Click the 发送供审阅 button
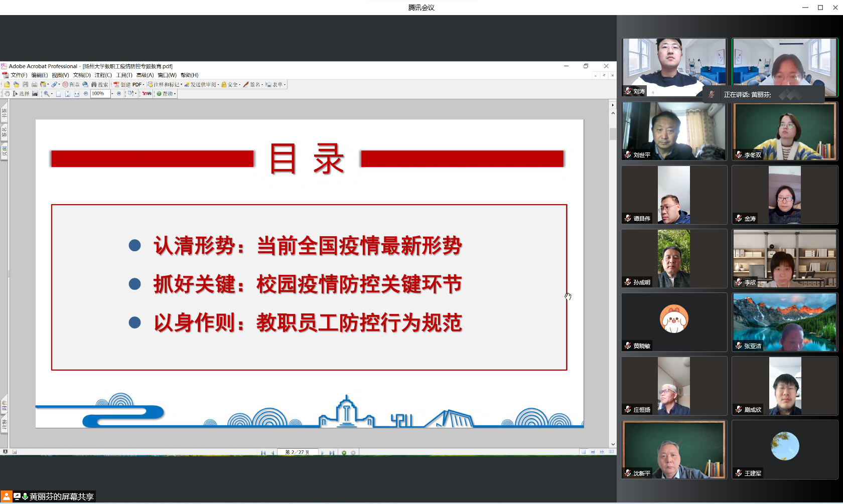Viewport: 843px width, 504px height. 201,85
